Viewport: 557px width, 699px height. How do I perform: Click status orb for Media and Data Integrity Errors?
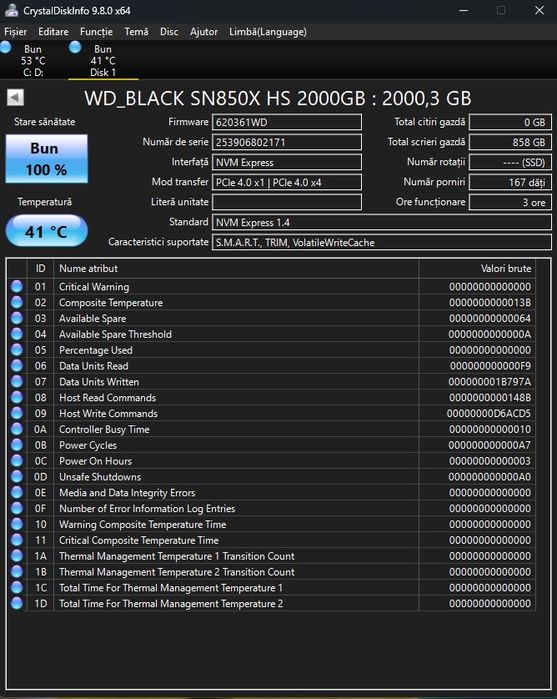point(17,492)
